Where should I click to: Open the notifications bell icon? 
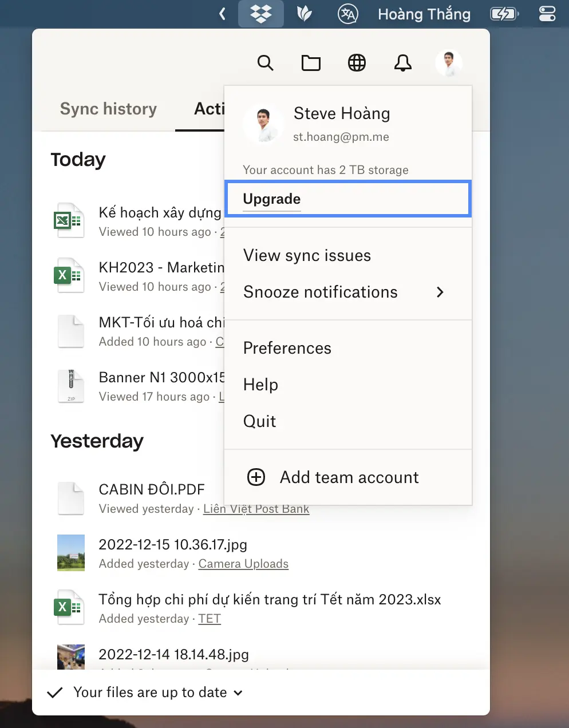pyautogui.click(x=403, y=62)
